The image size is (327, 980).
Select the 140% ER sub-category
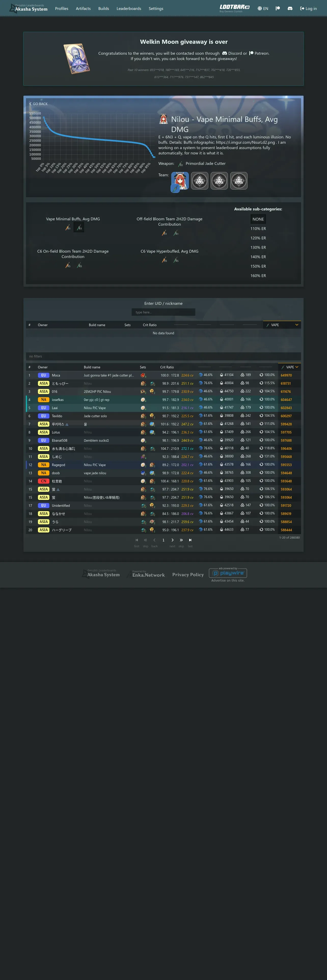tap(258, 257)
